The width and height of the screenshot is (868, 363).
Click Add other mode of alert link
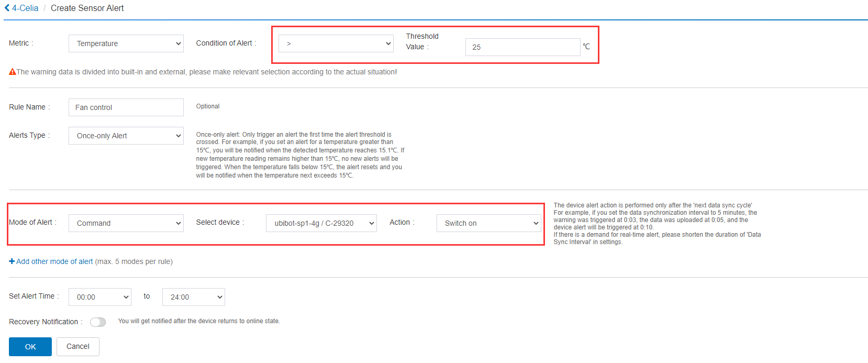click(54, 261)
